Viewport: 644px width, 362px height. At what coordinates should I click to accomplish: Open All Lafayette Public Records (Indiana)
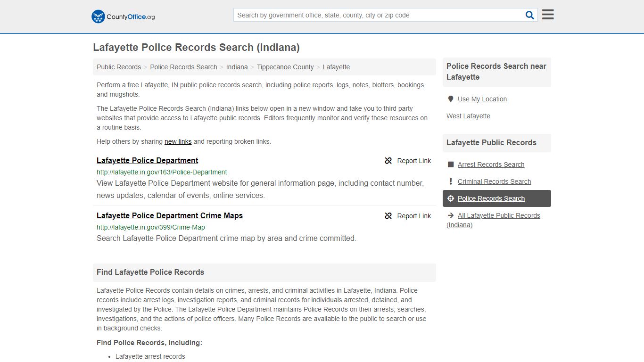(x=493, y=220)
